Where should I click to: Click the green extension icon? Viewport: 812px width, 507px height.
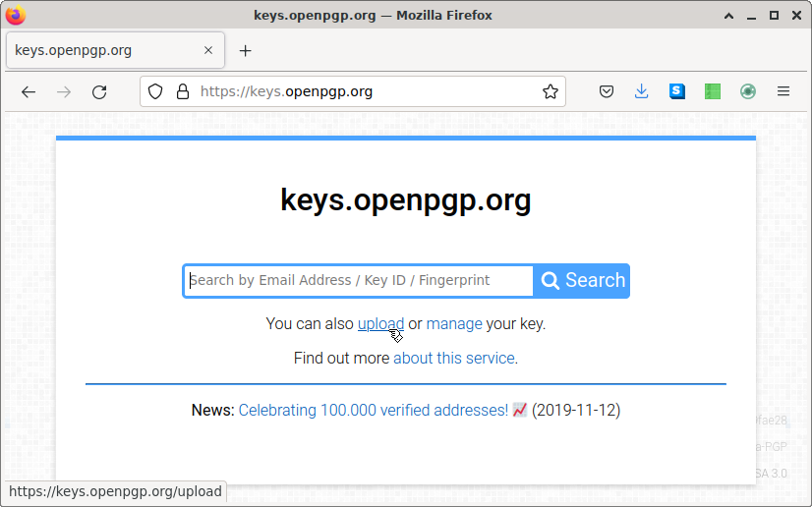[x=713, y=91]
